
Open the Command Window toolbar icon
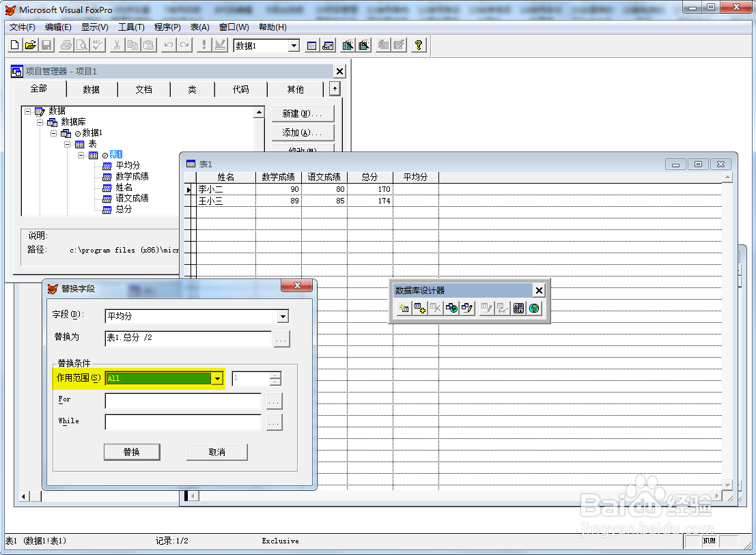point(311,45)
